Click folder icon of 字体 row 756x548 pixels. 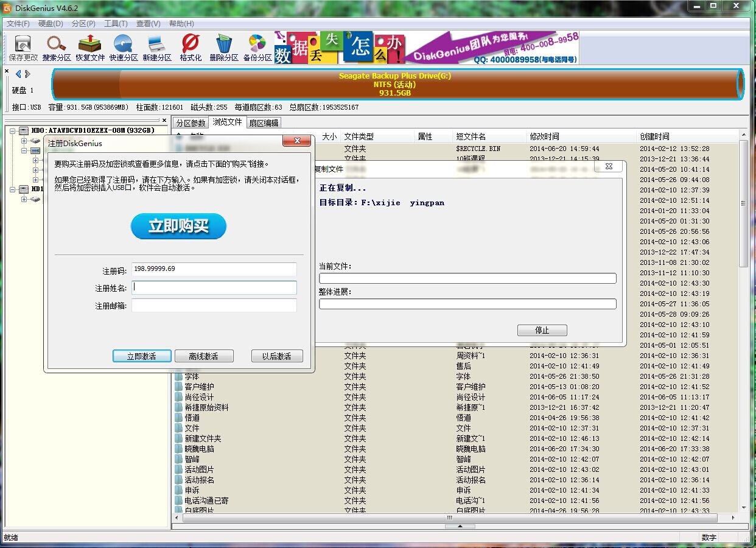tap(178, 376)
